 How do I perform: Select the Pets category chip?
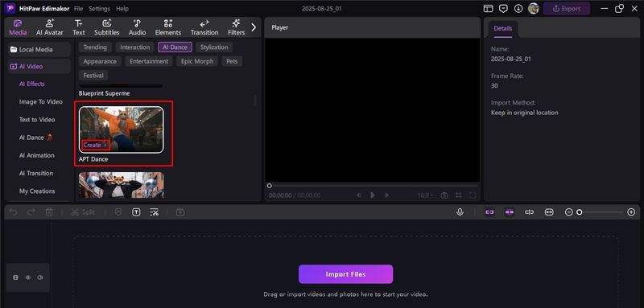(232, 61)
